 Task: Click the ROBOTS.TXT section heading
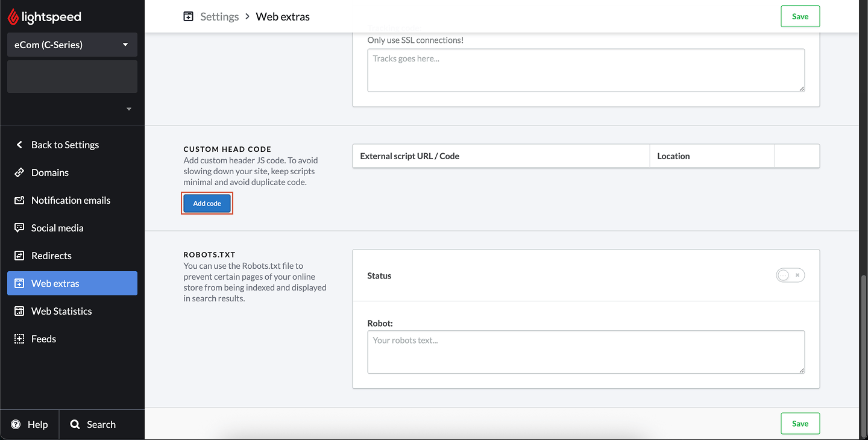tap(209, 254)
